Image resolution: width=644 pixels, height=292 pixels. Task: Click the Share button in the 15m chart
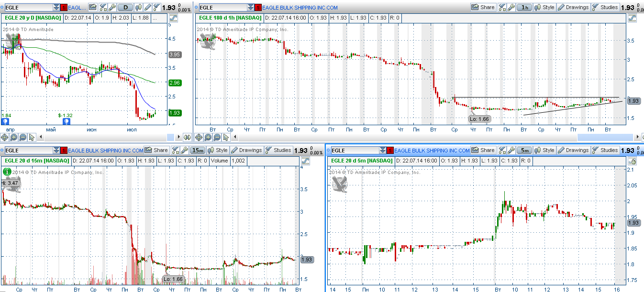click(156, 150)
